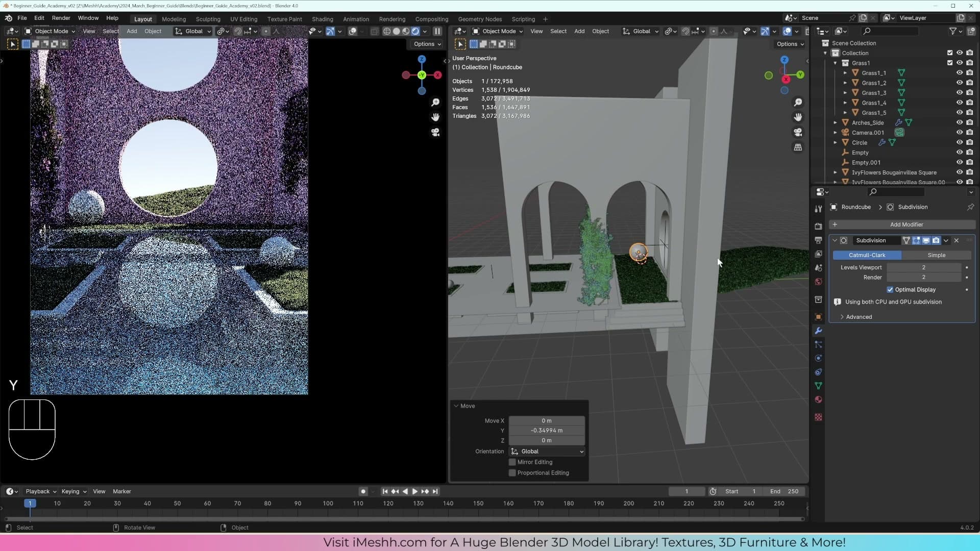Open the Tool properties tab icon
This screenshot has height=551, width=980.
818,209
